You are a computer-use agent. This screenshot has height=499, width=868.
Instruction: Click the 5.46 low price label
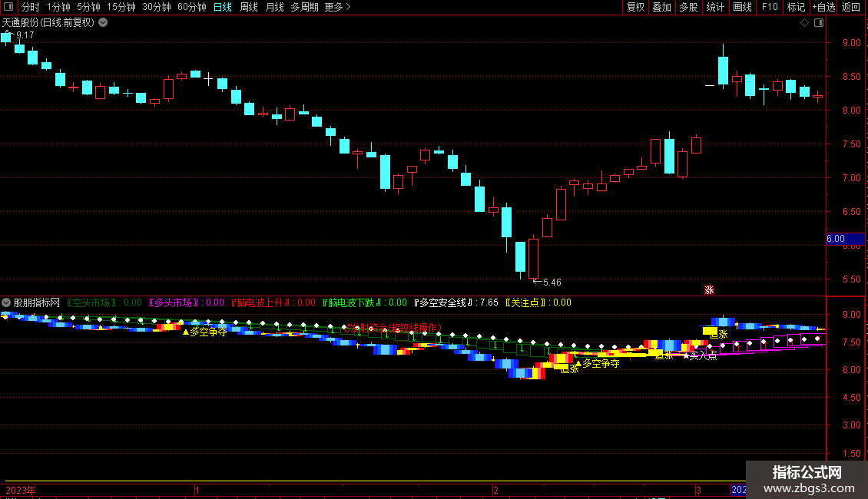coord(552,283)
